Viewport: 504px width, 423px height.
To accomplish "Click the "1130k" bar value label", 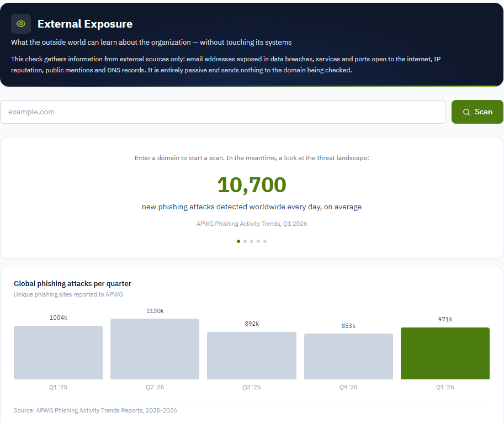I will pyautogui.click(x=155, y=311).
